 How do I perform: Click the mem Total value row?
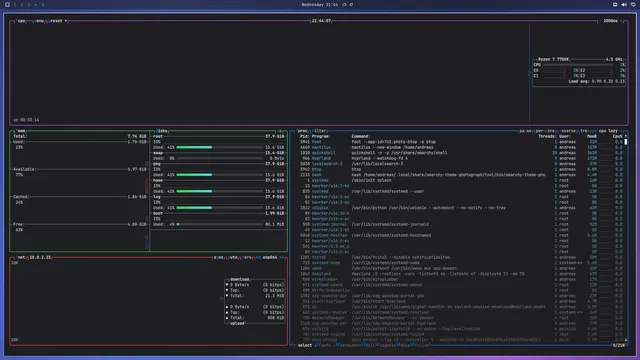[80, 136]
